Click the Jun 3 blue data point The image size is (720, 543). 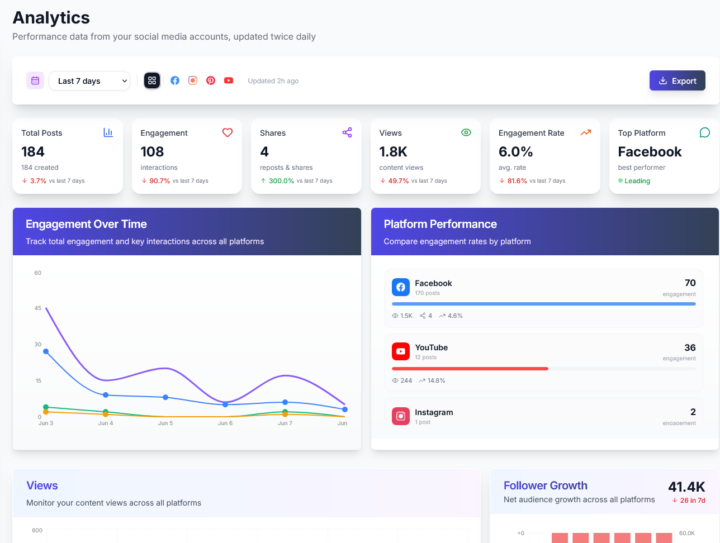click(46, 352)
